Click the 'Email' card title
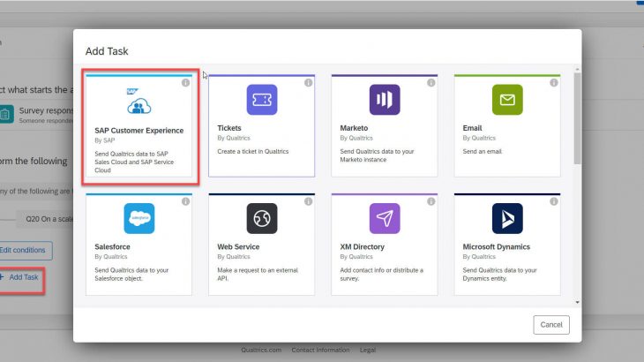Image resolution: width=644 pixels, height=362 pixels. click(472, 128)
